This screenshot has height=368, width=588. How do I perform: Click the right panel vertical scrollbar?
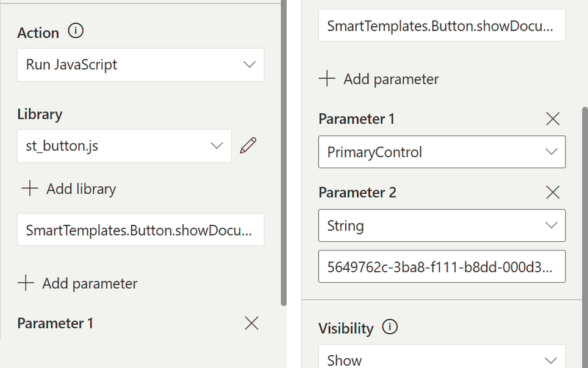585,238
